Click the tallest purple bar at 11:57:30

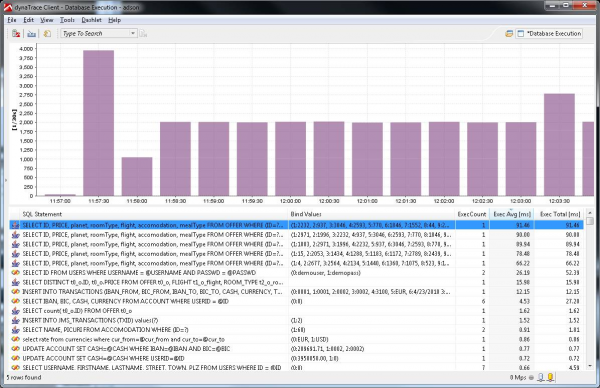pos(98,123)
